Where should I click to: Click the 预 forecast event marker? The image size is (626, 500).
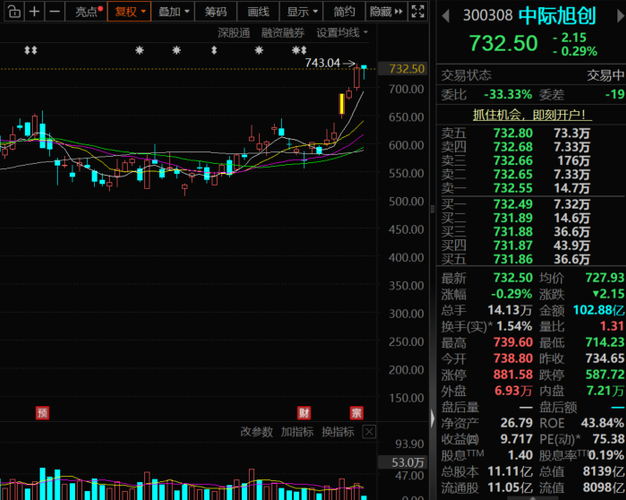tap(42, 413)
